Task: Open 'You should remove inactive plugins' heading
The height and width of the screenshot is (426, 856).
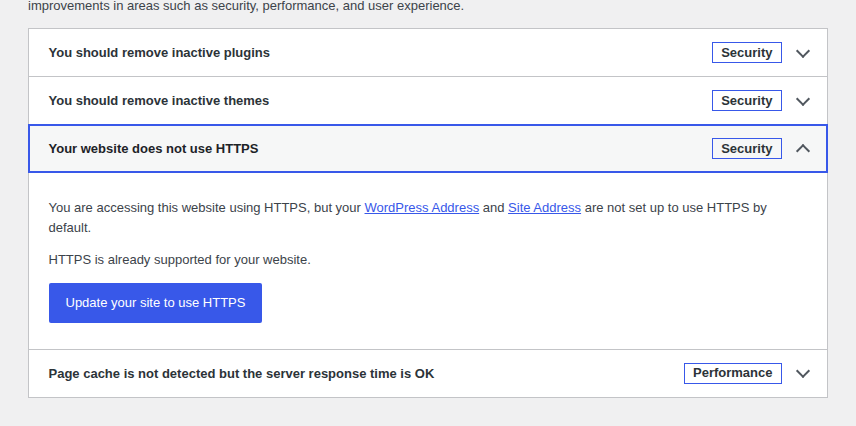Action: (159, 53)
